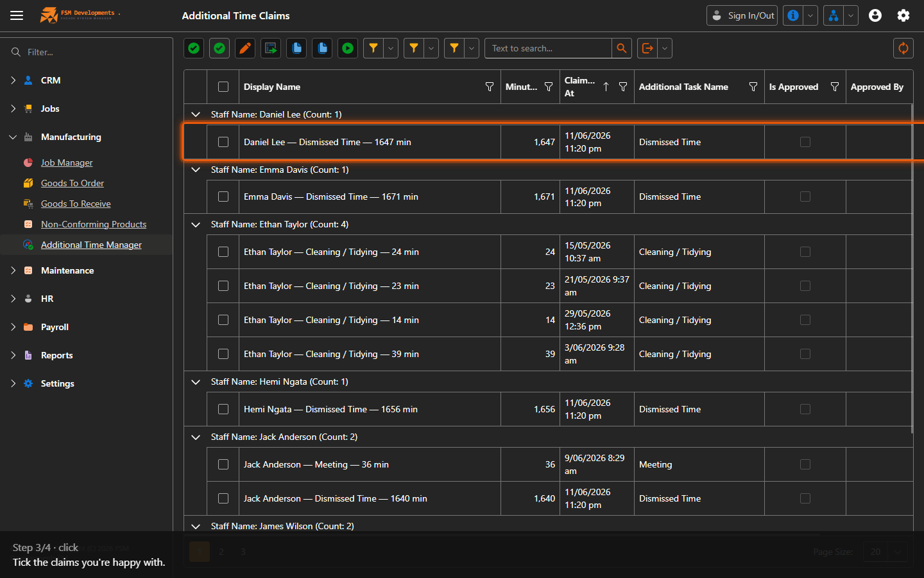This screenshot has height=578, width=924.
Task: Collapse the Manufacturing sidebar section
Action: (13, 137)
